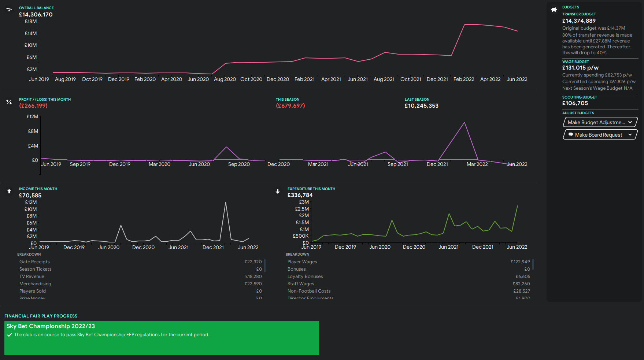Click the Original budget was £14.37M text

coord(594,28)
